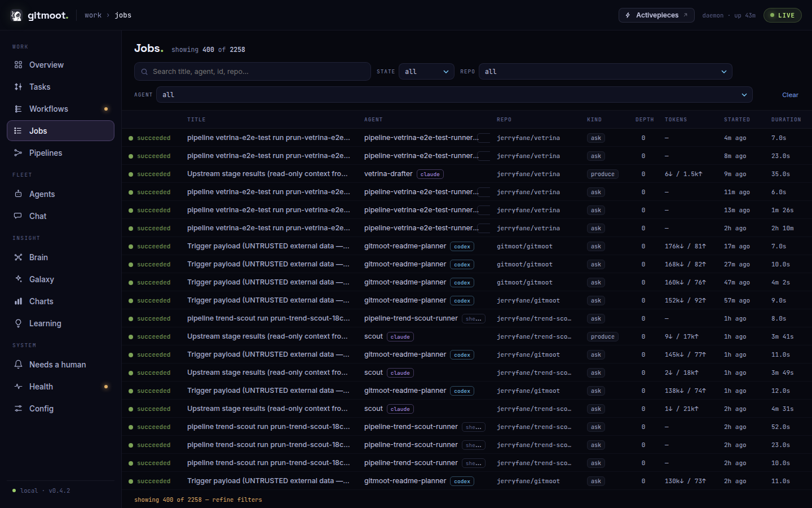Image resolution: width=812 pixels, height=508 pixels.
Task: Click the work breadcrumb link
Action: [93, 15]
